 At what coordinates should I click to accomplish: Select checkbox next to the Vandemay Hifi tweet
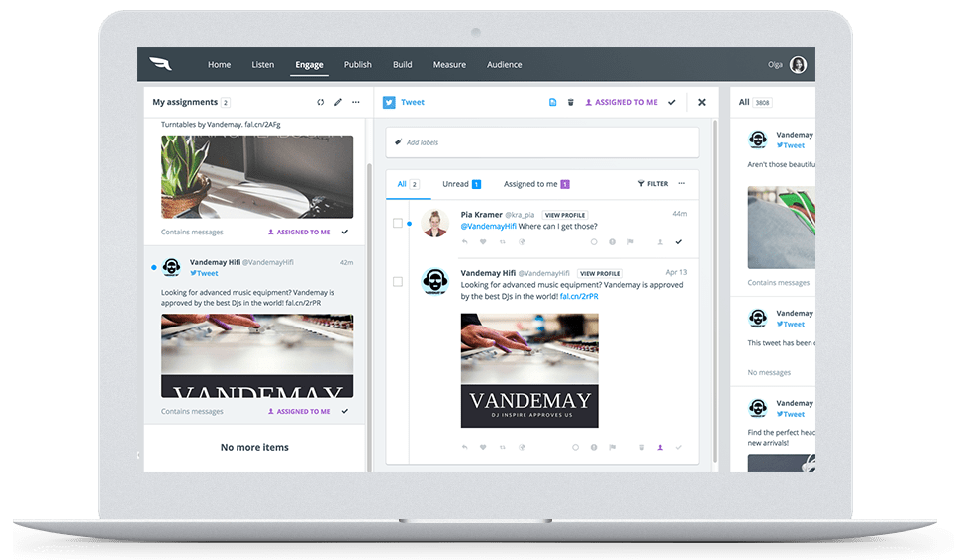click(398, 282)
